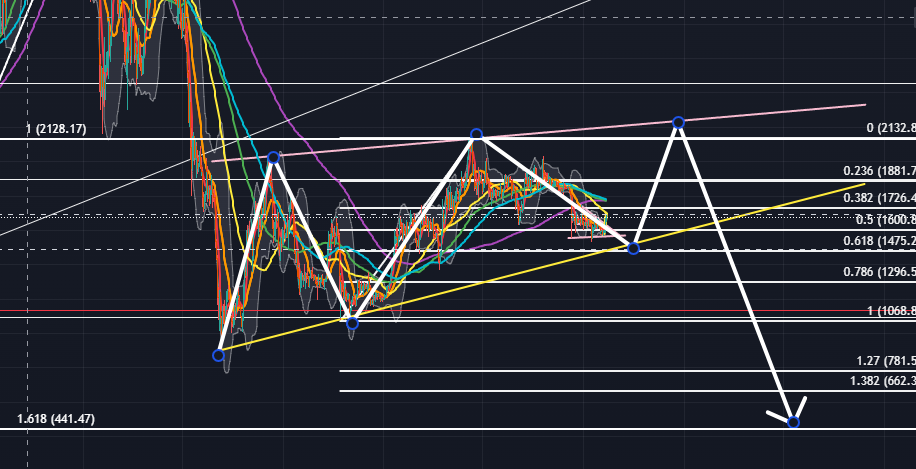Select the swing-high anchor touching the 0 Fibonacci level
The width and height of the screenshot is (916, 469).
pos(476,135)
